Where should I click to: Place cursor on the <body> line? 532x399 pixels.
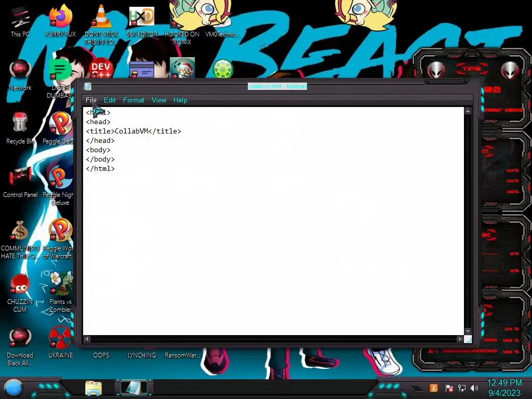click(98, 150)
